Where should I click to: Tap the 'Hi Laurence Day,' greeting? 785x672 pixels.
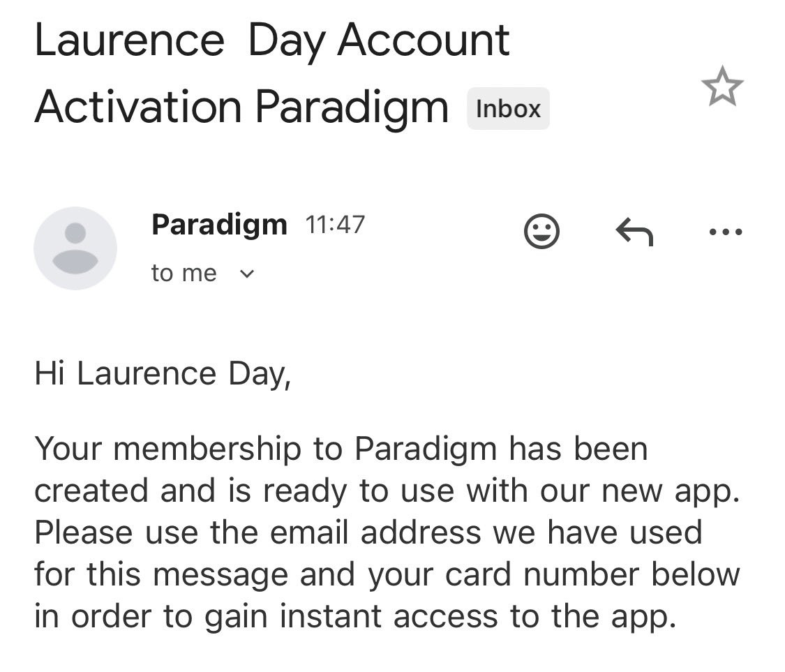pos(163,374)
